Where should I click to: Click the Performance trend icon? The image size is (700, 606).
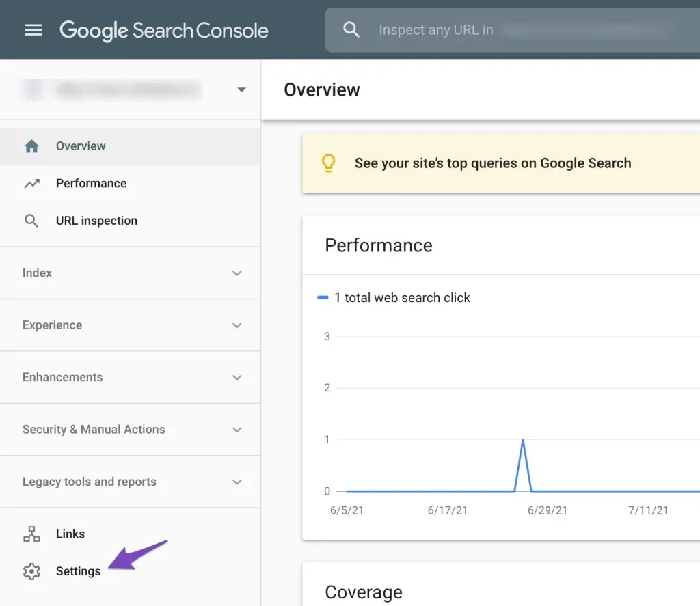(x=31, y=183)
